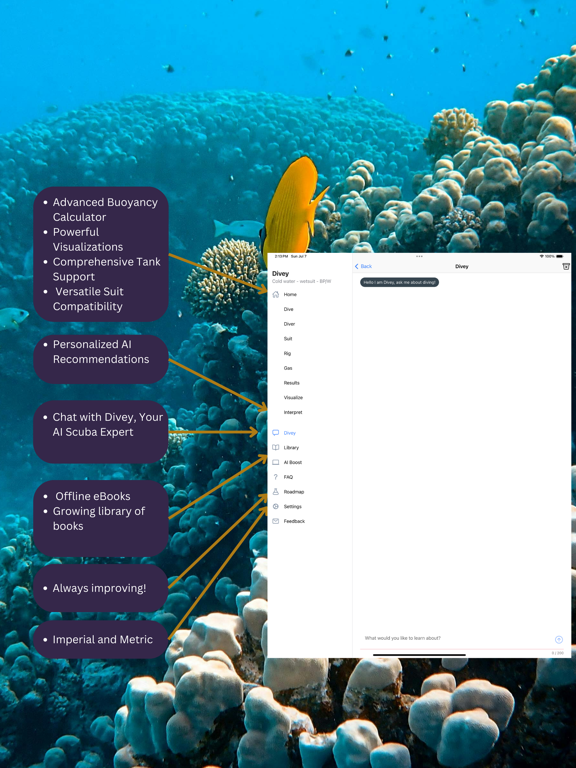Click the Settings gear icon
The width and height of the screenshot is (576, 768).
point(276,506)
